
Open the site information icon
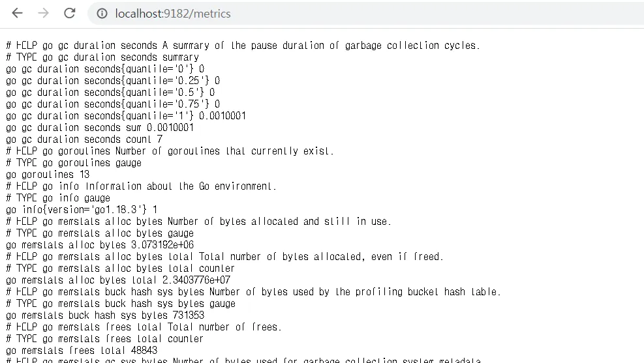pos(102,14)
